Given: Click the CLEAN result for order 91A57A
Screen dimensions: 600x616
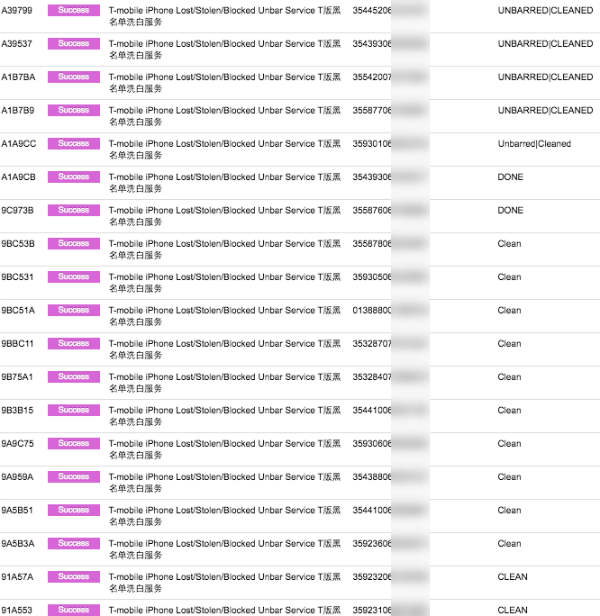Looking at the screenshot, I should [x=512, y=577].
